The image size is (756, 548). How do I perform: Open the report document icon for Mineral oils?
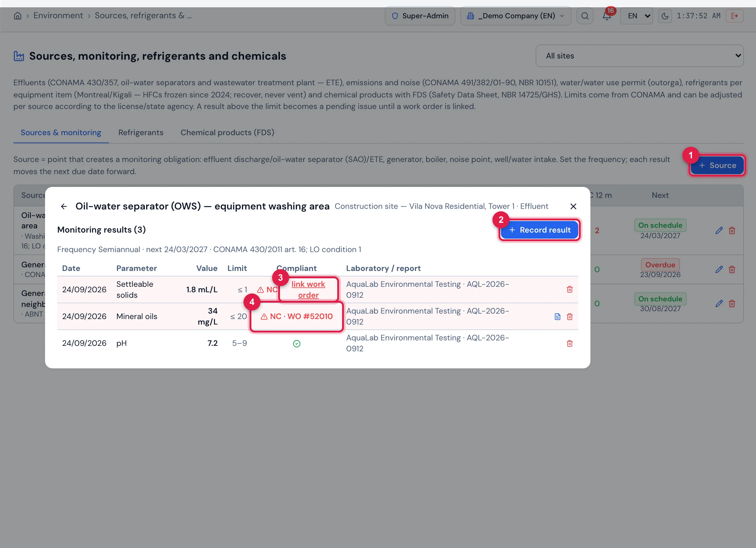coord(557,317)
